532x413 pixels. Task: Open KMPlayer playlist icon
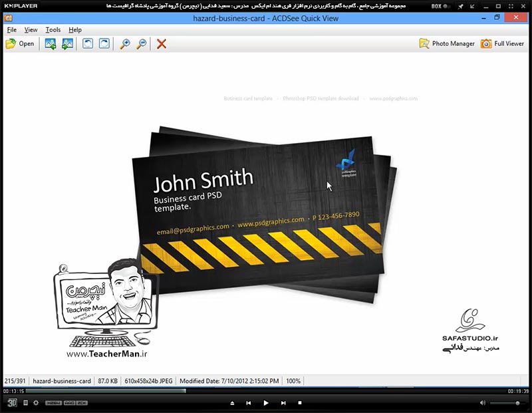tap(25, 403)
